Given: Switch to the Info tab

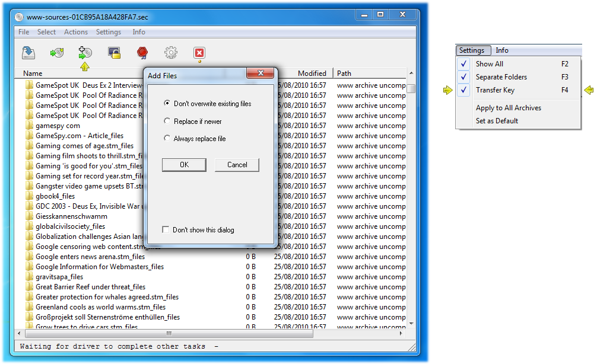Looking at the screenshot, I should (x=502, y=50).
